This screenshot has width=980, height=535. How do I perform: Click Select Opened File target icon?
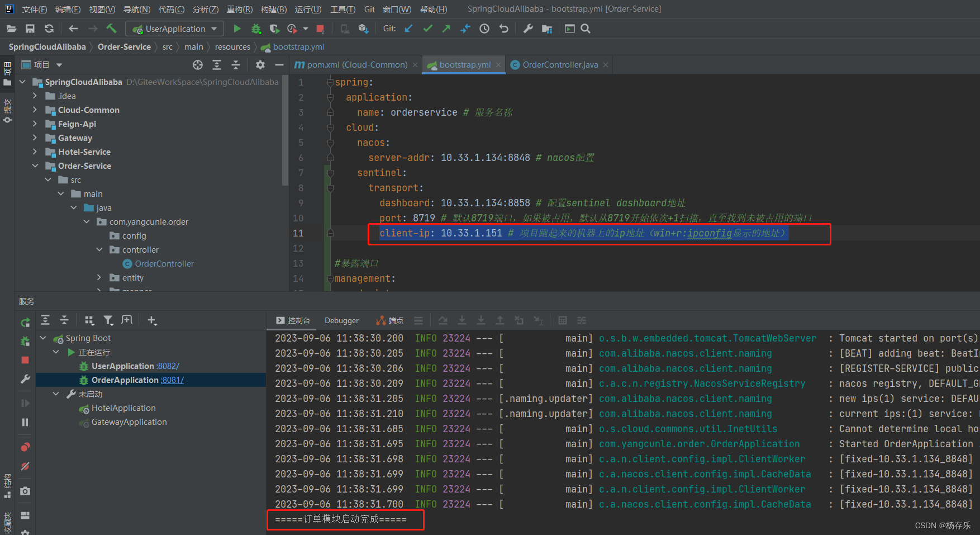[x=198, y=65]
